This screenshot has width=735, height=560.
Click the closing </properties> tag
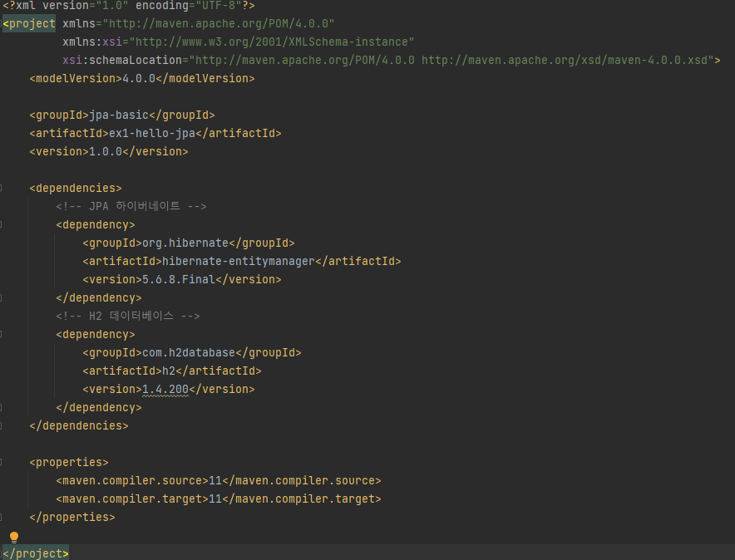tap(72, 517)
